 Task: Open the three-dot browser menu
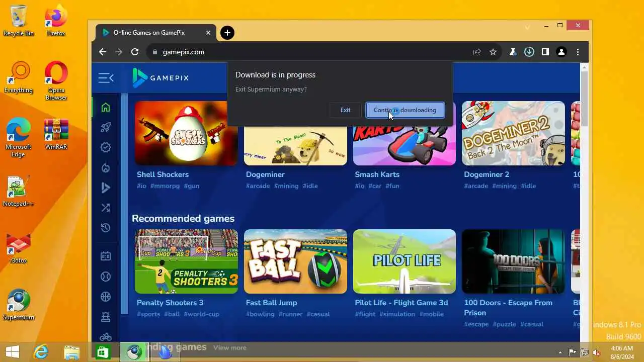pyautogui.click(x=578, y=52)
